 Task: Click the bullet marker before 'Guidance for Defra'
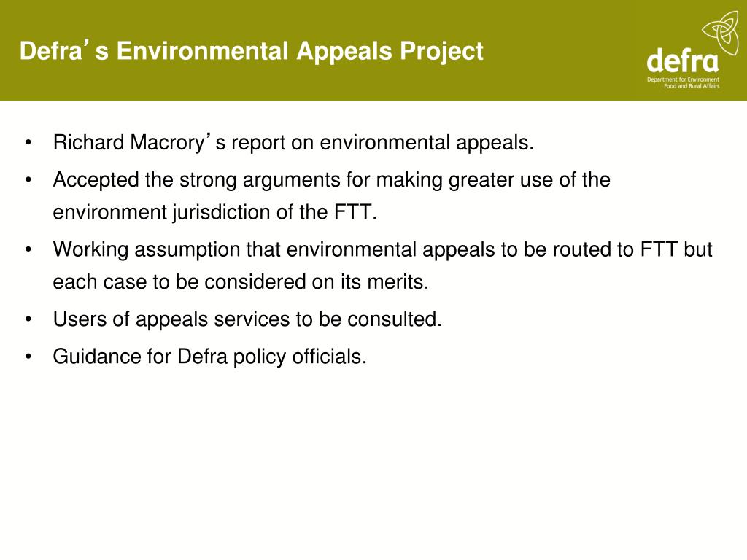coord(28,357)
